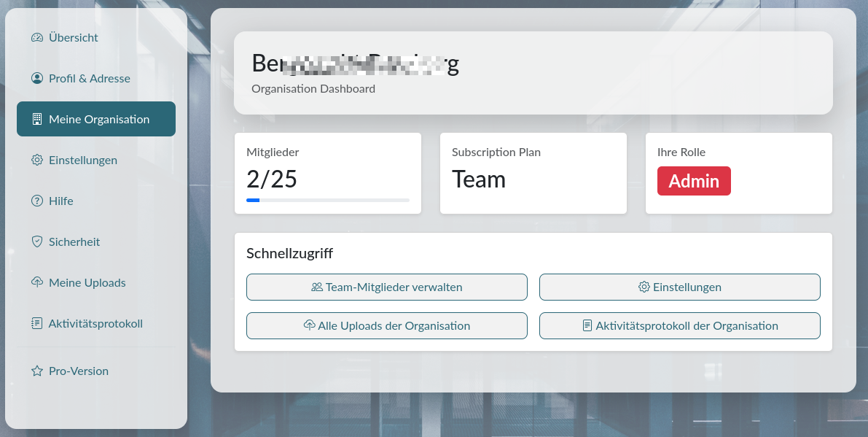
Task: Open Aktivitätsprotokoll der Organisation
Action: tap(680, 325)
